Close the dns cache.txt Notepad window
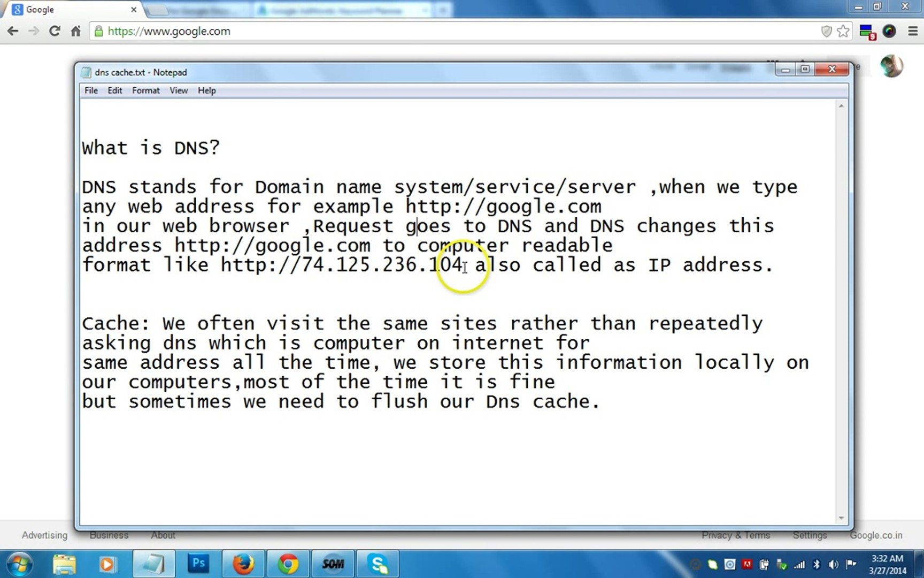This screenshot has width=924, height=578. (x=832, y=70)
